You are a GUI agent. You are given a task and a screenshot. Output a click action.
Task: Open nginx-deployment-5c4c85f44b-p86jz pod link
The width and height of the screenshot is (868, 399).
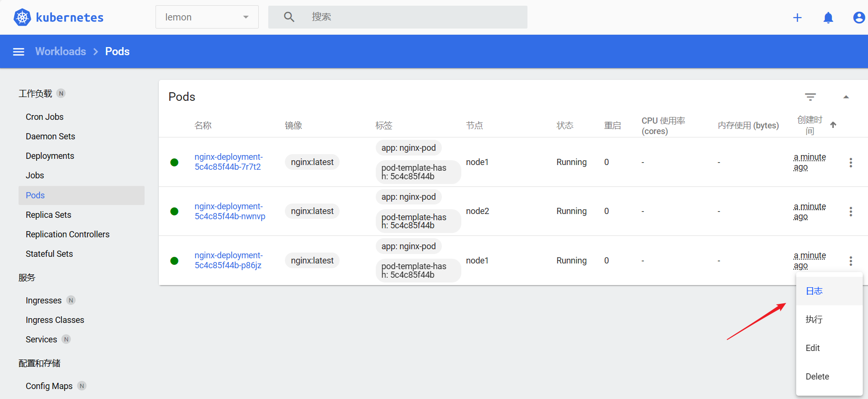pyautogui.click(x=228, y=260)
